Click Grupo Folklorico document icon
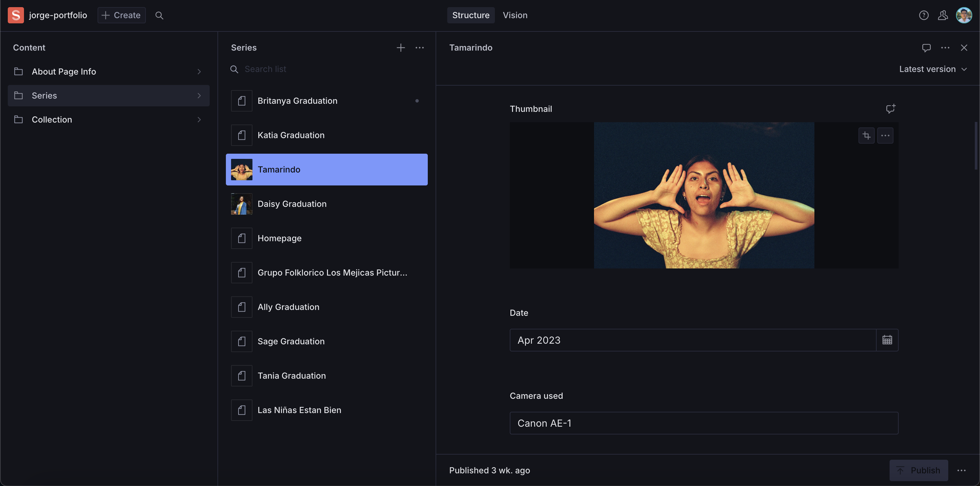The width and height of the screenshot is (980, 486). (x=241, y=272)
